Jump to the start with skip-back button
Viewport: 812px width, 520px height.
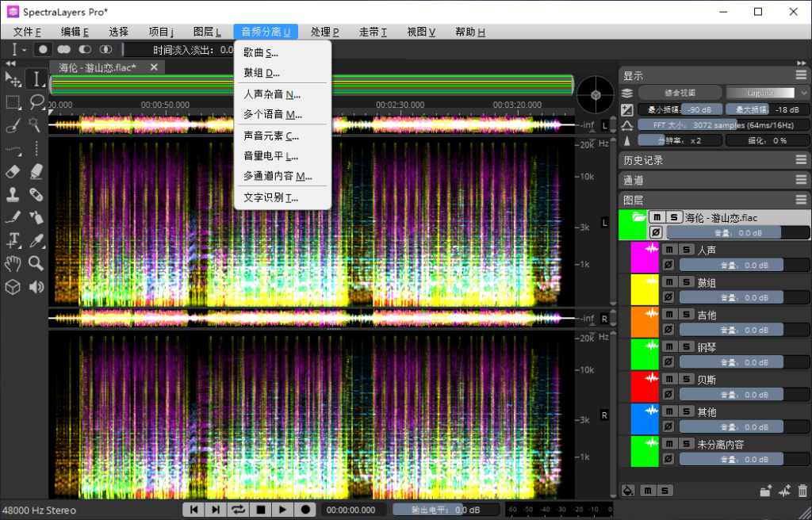193,510
